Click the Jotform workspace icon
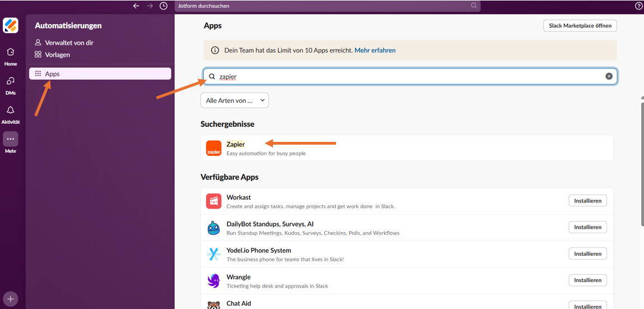The height and width of the screenshot is (309, 644). coord(11,25)
